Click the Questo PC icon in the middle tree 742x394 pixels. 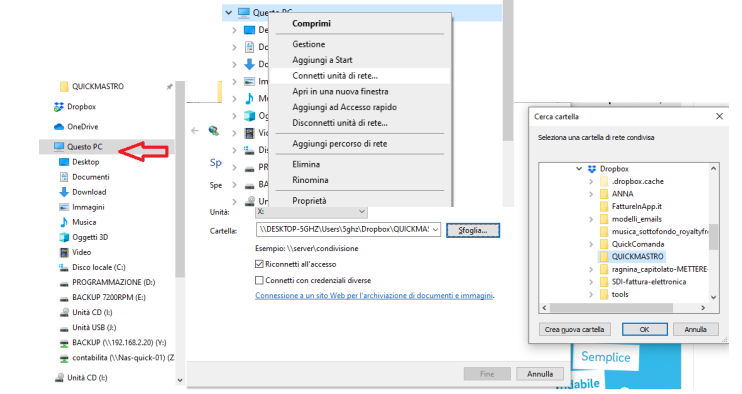(244, 12)
